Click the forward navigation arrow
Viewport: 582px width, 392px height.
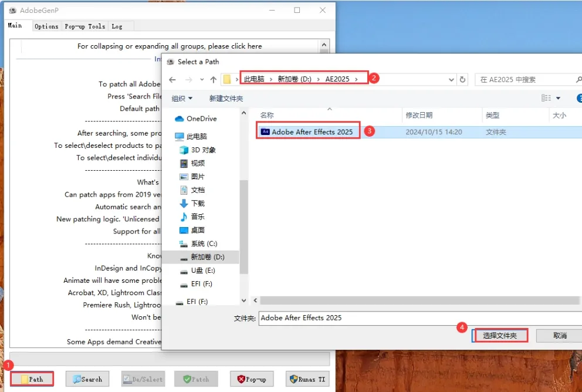tap(188, 79)
